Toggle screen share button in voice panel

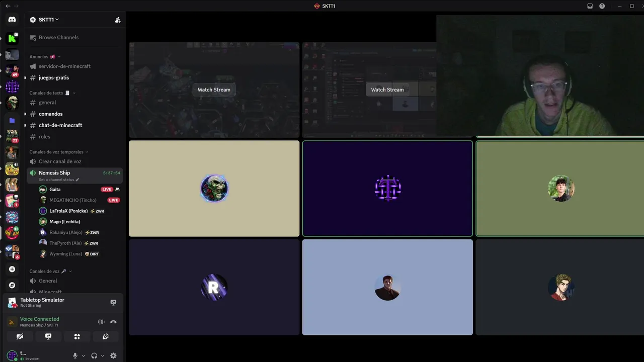pos(48,336)
